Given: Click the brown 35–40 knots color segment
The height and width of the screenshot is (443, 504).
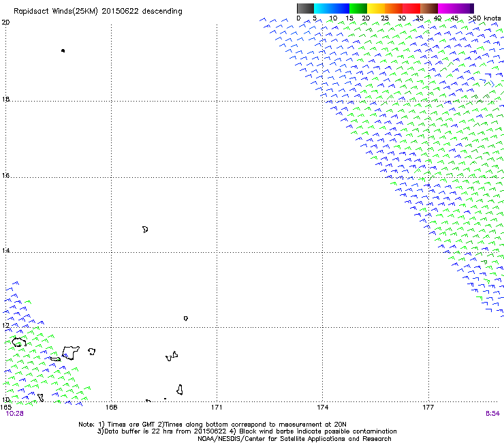Looking at the screenshot, I should click(429, 8).
